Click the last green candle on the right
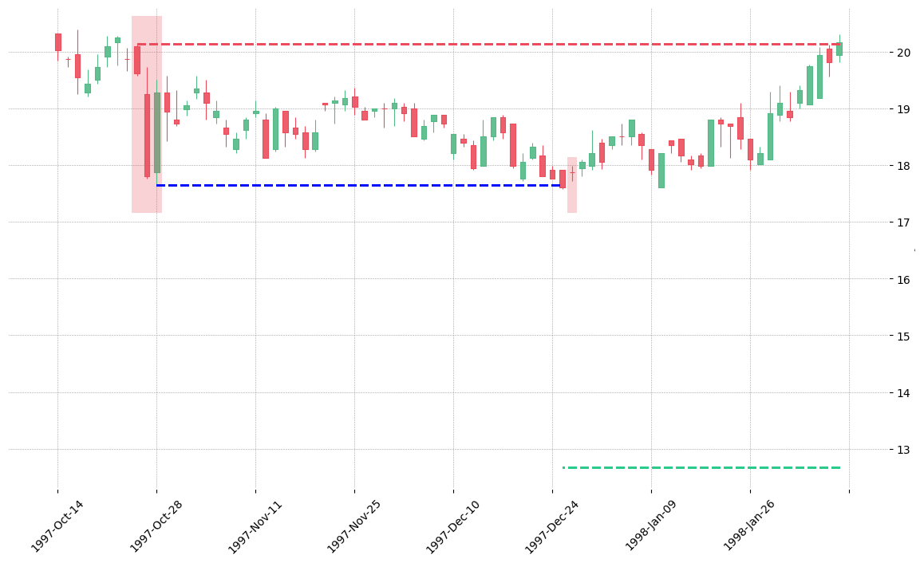 click(x=839, y=49)
